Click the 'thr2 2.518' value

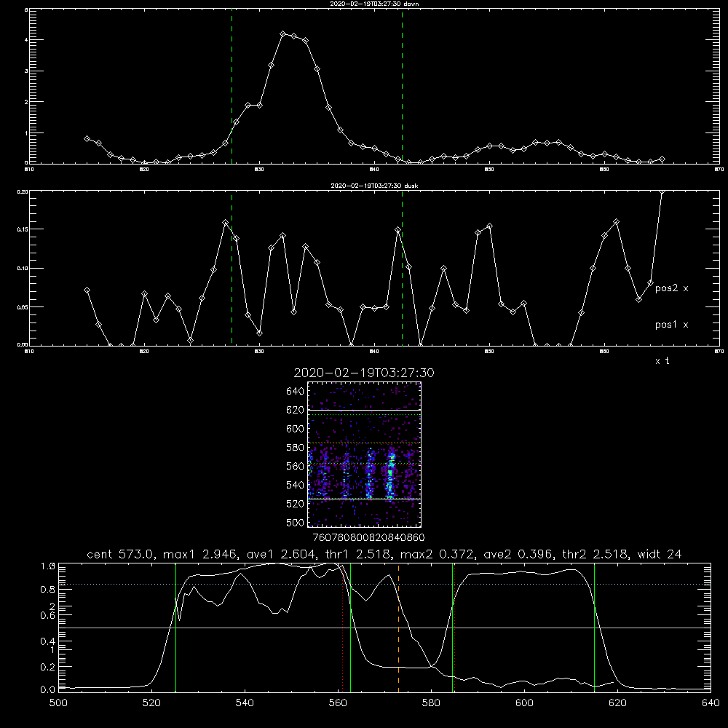pos(594,554)
